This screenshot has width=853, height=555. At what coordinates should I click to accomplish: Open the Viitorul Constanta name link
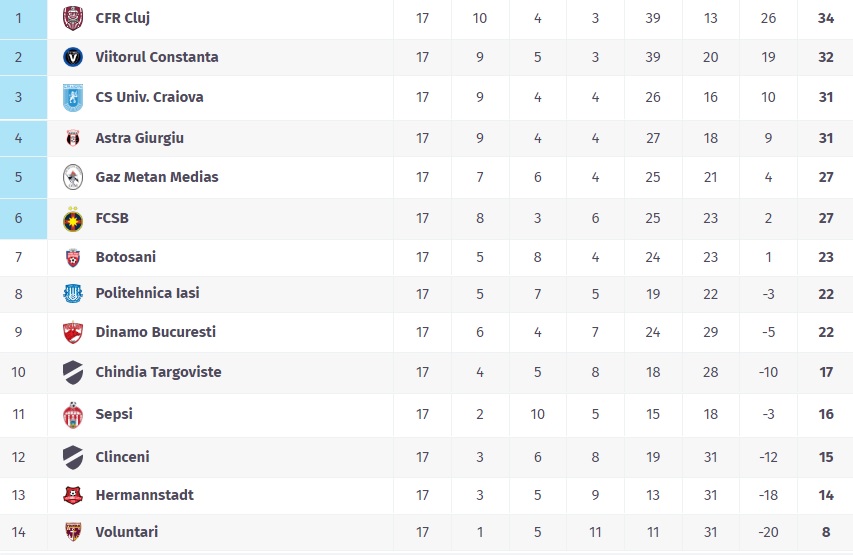coord(156,57)
